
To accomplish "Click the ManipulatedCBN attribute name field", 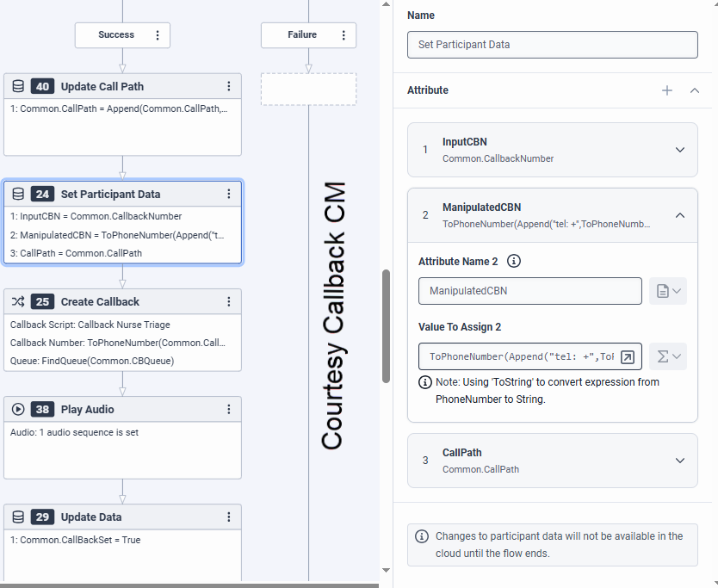I will click(x=529, y=291).
